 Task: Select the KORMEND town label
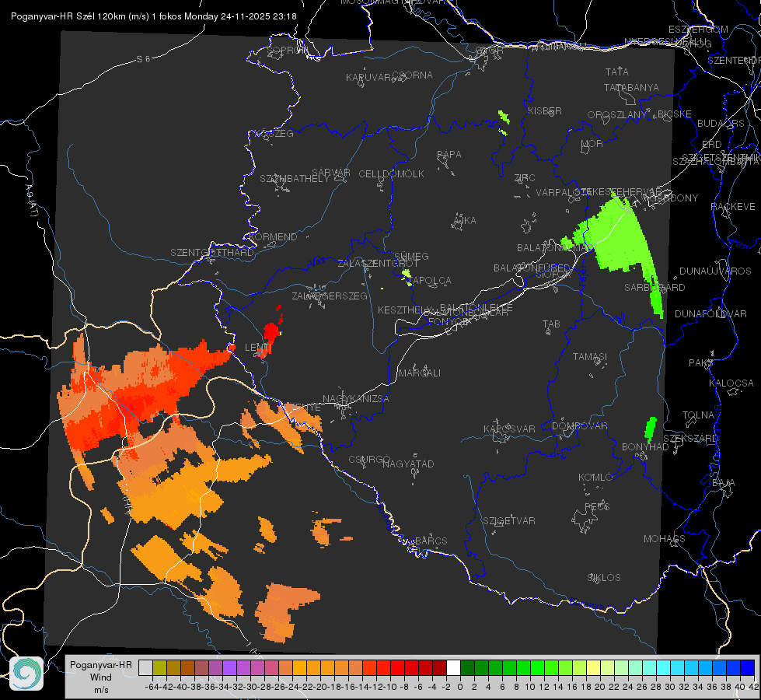pyautogui.click(x=272, y=237)
